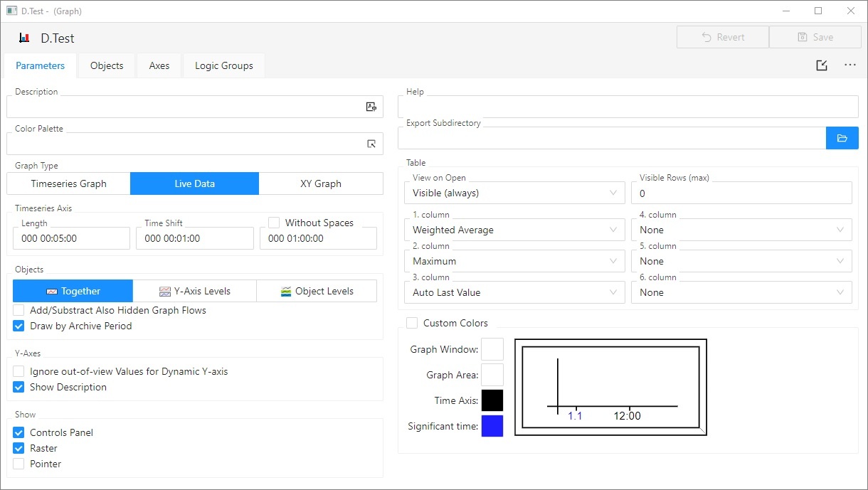The image size is (868, 490).
Task: Enable the Without Spaces checkbox
Action: pyautogui.click(x=274, y=223)
